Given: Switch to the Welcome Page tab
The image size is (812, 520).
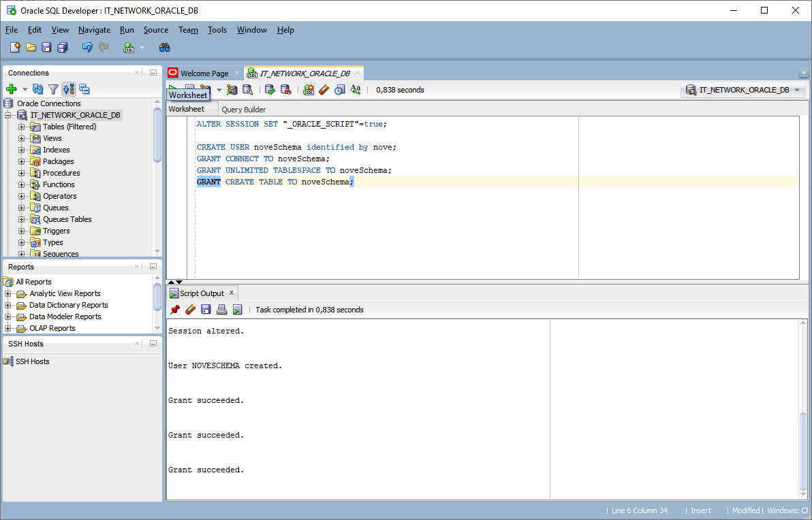Looking at the screenshot, I should click(204, 74).
